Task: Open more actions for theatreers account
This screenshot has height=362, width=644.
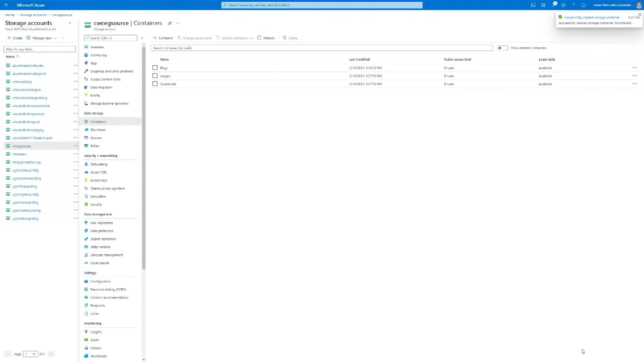Action: coord(76,154)
